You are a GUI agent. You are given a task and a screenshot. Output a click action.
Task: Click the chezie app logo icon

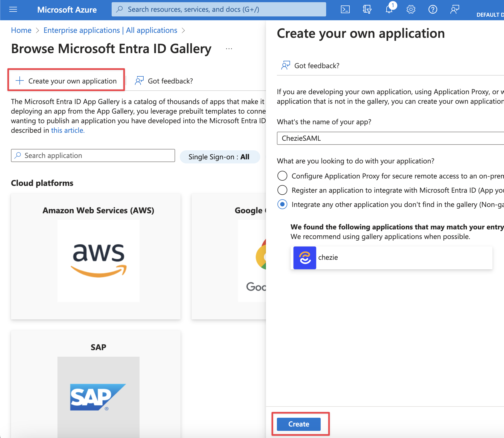click(305, 258)
